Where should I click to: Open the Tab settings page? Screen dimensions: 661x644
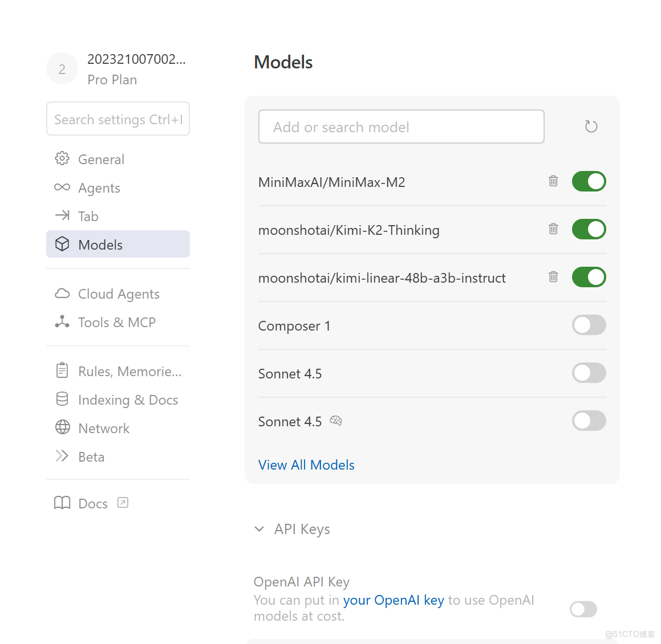click(x=88, y=216)
